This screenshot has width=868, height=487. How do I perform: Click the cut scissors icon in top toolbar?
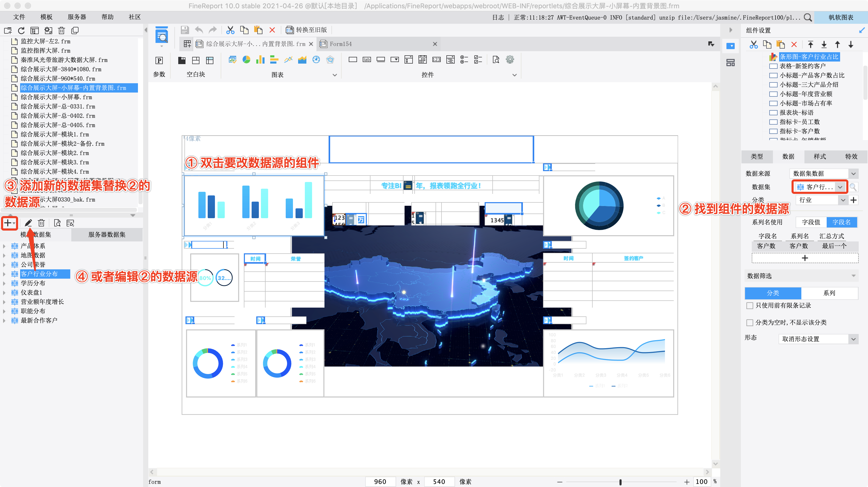click(x=230, y=30)
